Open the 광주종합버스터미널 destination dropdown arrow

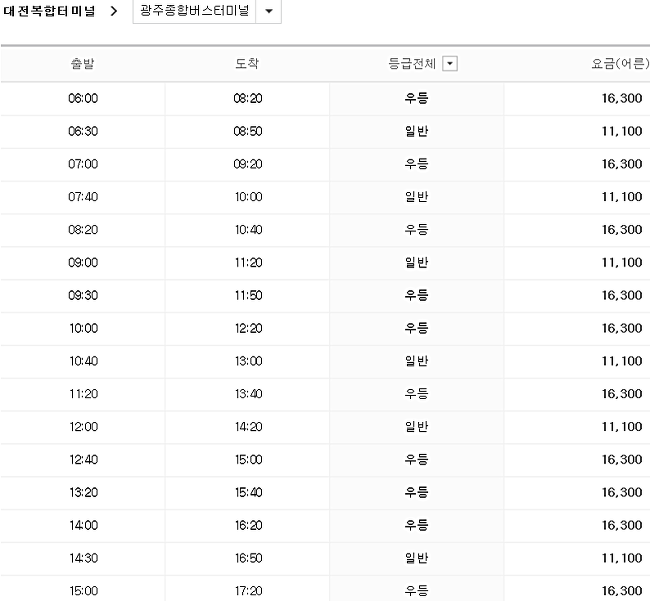click(x=269, y=11)
